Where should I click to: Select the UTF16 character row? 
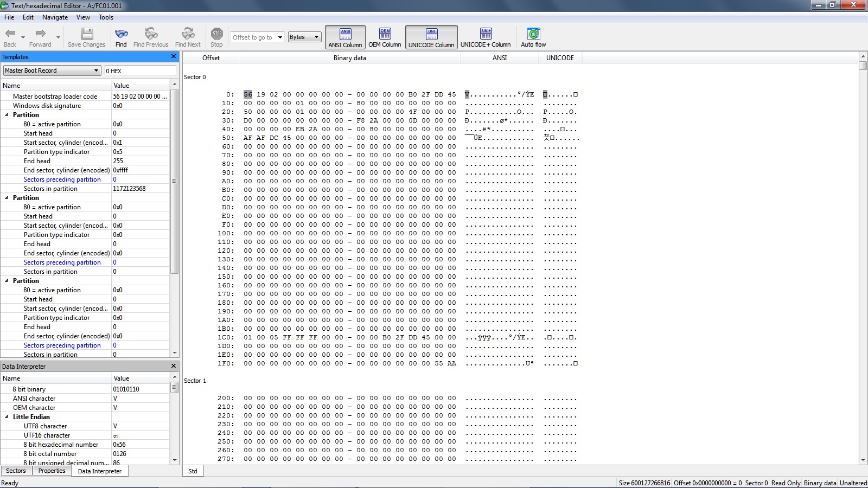pos(86,435)
